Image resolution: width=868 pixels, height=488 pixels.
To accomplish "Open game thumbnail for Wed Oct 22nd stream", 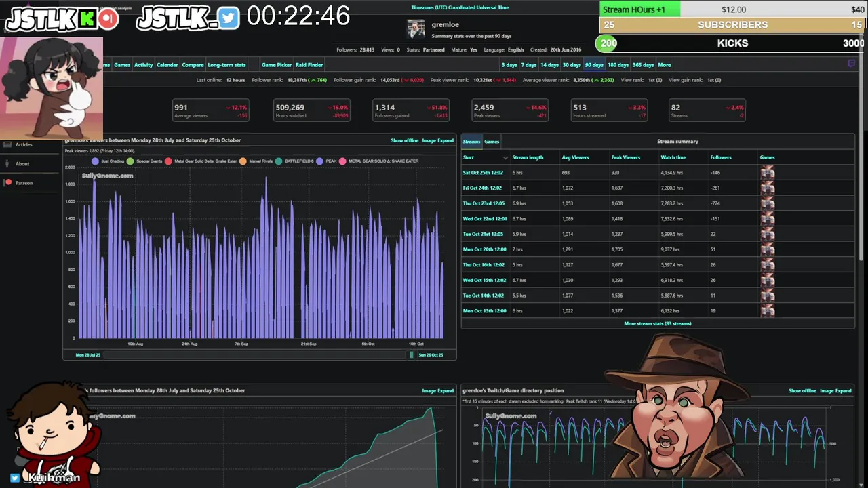I will [768, 219].
